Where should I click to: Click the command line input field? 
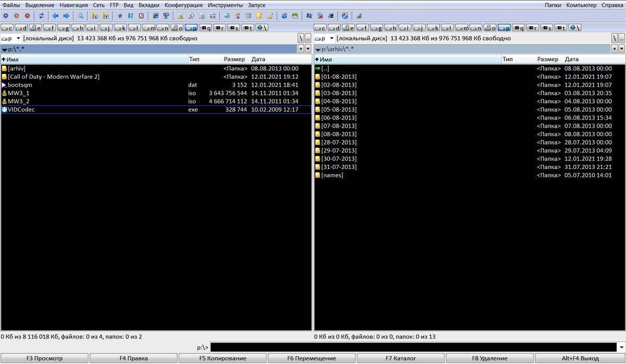(x=413, y=347)
